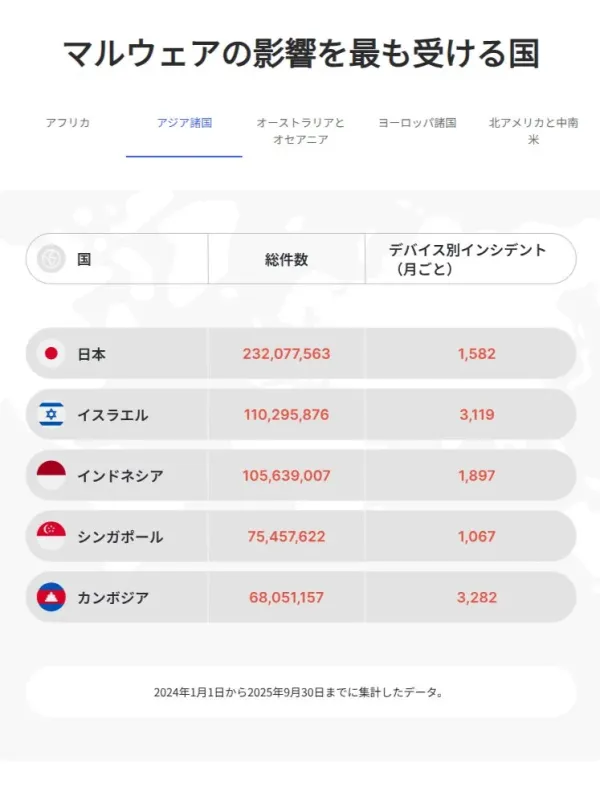Select the 北アメリカと中南米 tab
This screenshot has width=600, height=800.
(x=532, y=131)
